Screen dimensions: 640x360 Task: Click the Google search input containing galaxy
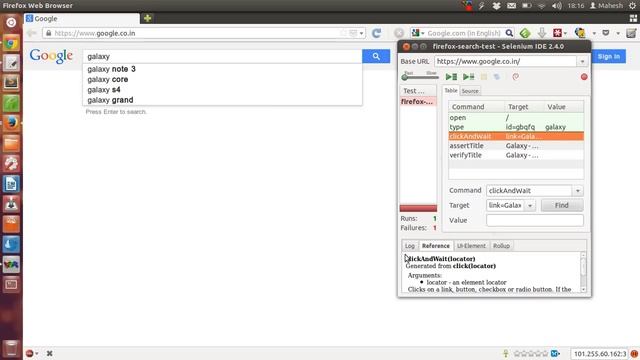tap(222, 56)
